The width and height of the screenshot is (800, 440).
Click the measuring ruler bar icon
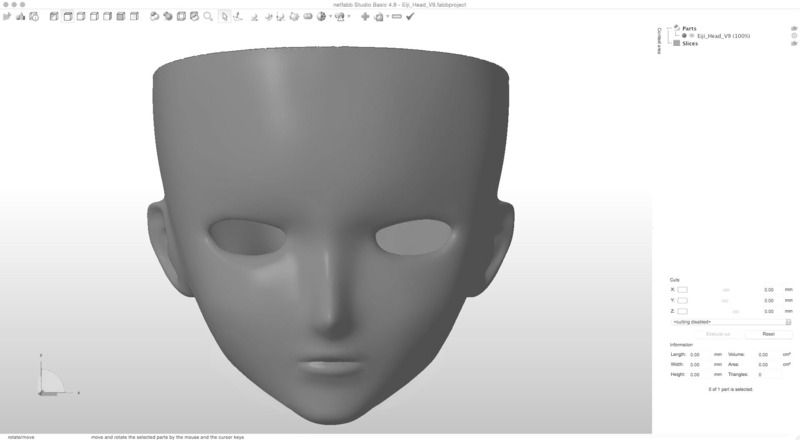pyautogui.click(x=396, y=17)
